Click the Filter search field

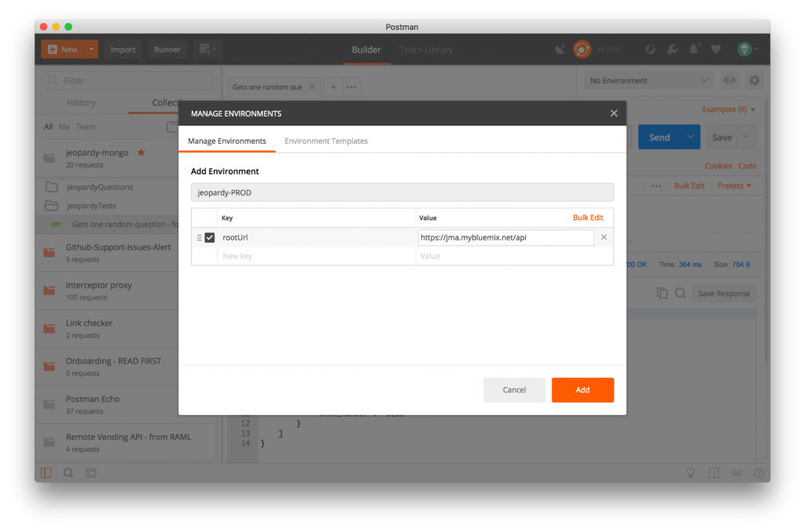[x=128, y=80]
